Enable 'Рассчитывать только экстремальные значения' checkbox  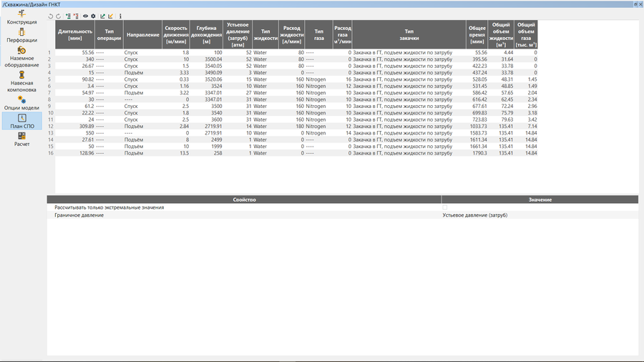[445, 207]
